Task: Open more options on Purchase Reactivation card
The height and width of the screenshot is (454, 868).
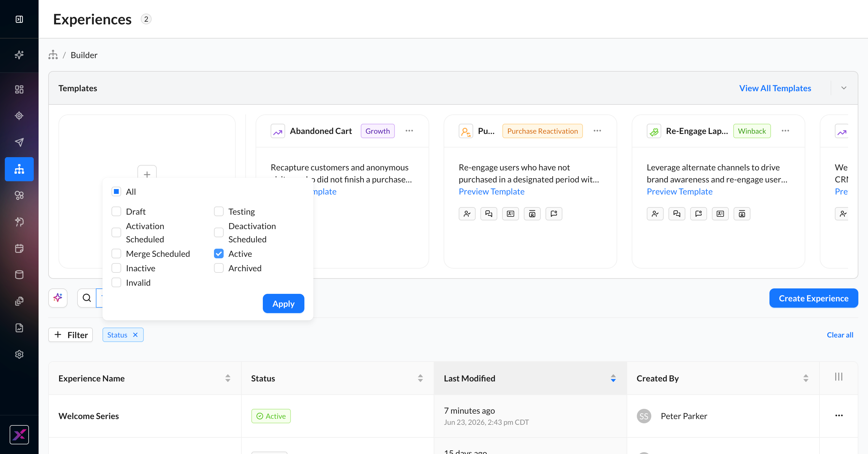Action: tap(597, 131)
